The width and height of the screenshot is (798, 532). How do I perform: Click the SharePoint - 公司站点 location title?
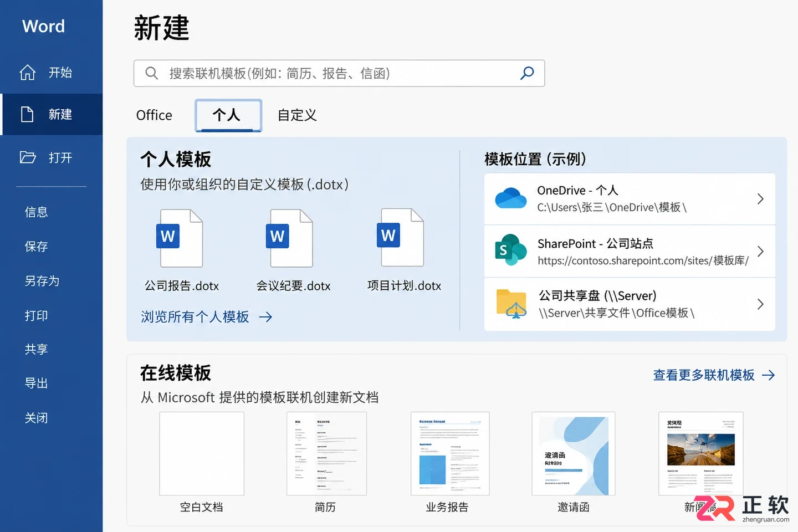(x=595, y=244)
